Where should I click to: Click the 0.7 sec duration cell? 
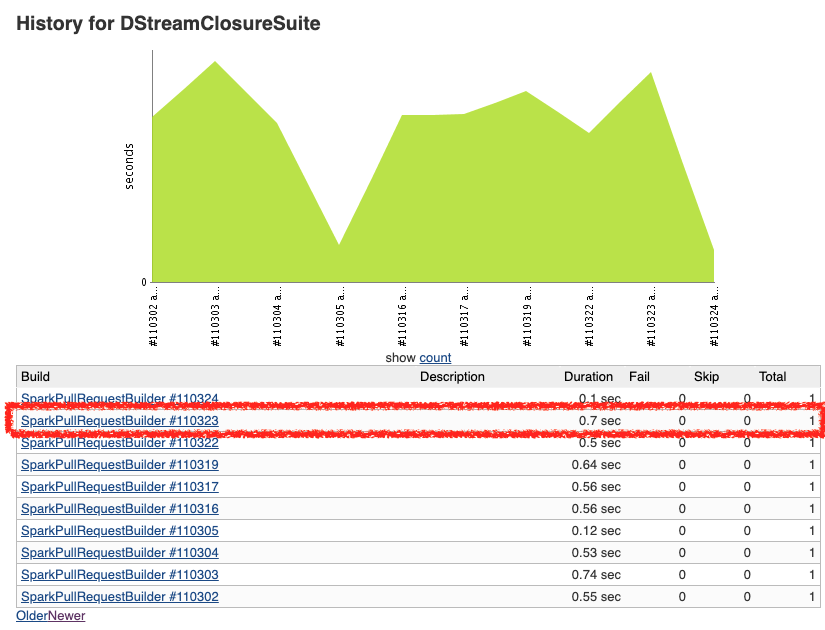pos(600,421)
